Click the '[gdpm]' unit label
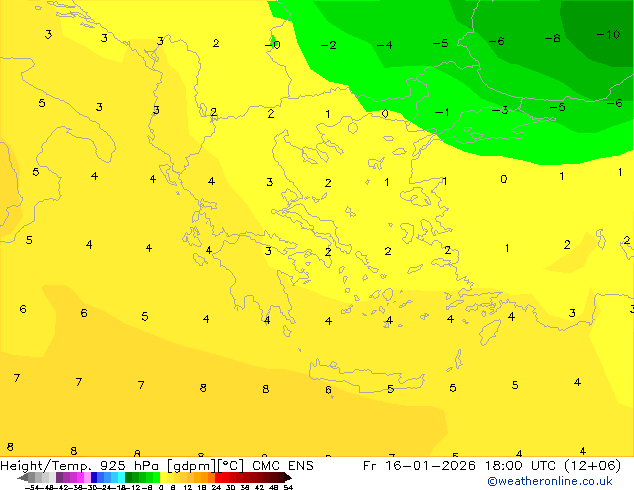 click(191, 466)
